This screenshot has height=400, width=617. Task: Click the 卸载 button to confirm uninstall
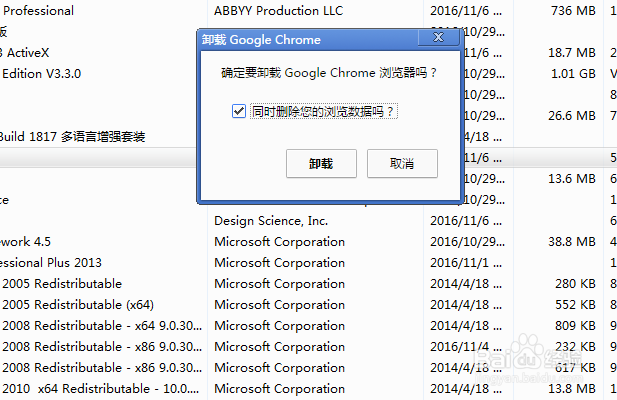pyautogui.click(x=320, y=163)
